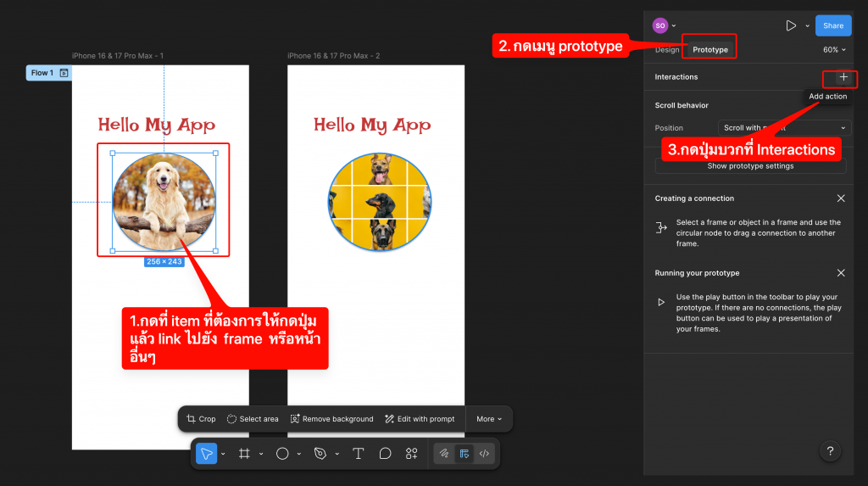
Task: Select the Frame tool
Action: click(244, 454)
